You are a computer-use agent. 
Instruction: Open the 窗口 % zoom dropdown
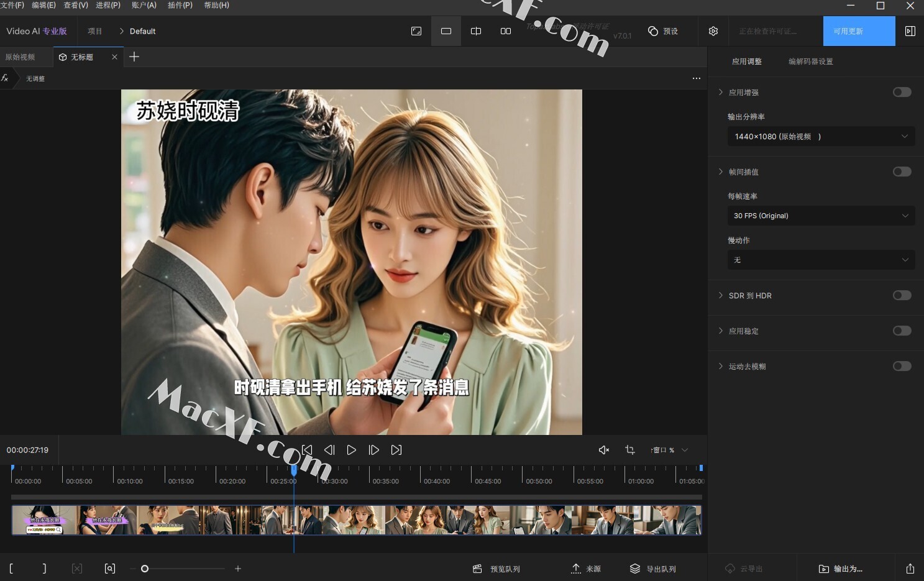tap(669, 450)
